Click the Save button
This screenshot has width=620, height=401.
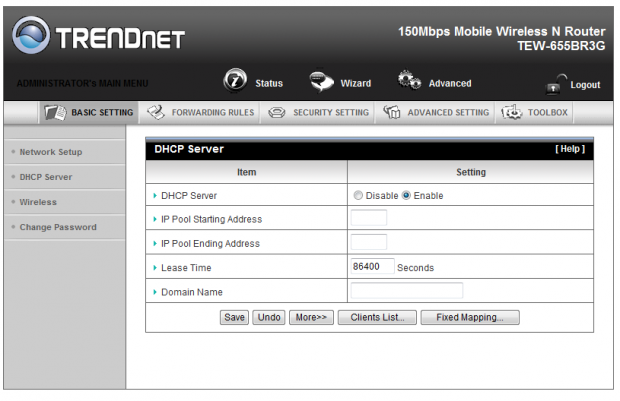point(234,317)
